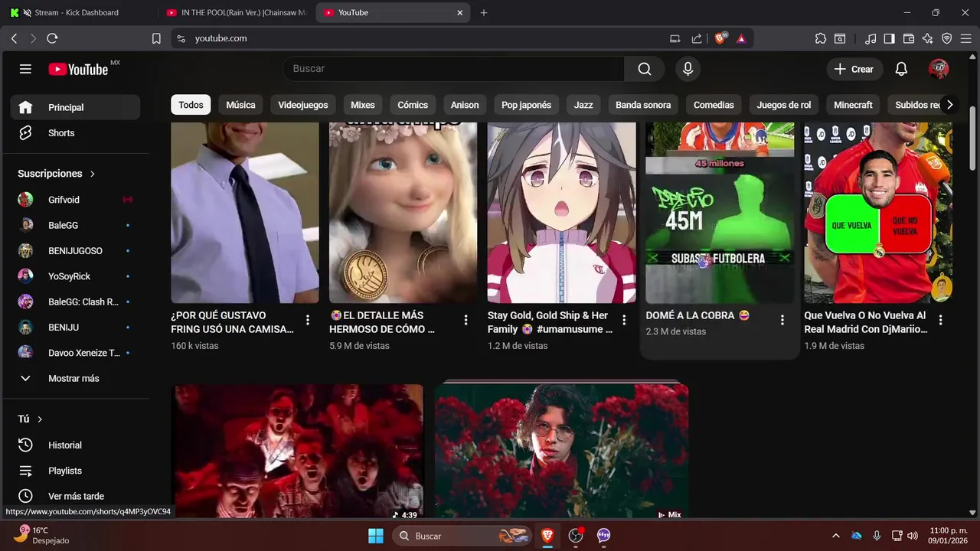Click Windows taskbar Buscar search box
980x551 pixels.
coord(462,536)
